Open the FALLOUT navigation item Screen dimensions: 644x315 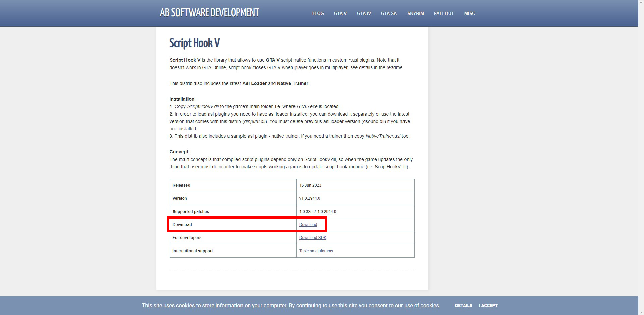444,13
